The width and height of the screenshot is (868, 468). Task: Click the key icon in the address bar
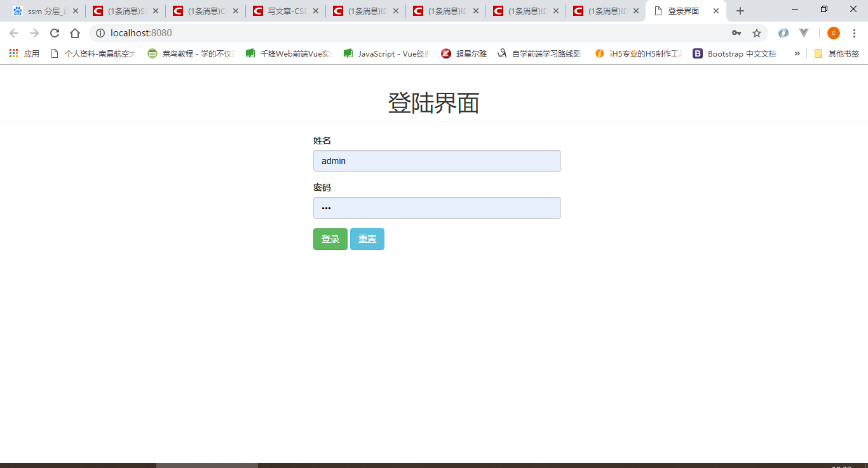[736, 32]
